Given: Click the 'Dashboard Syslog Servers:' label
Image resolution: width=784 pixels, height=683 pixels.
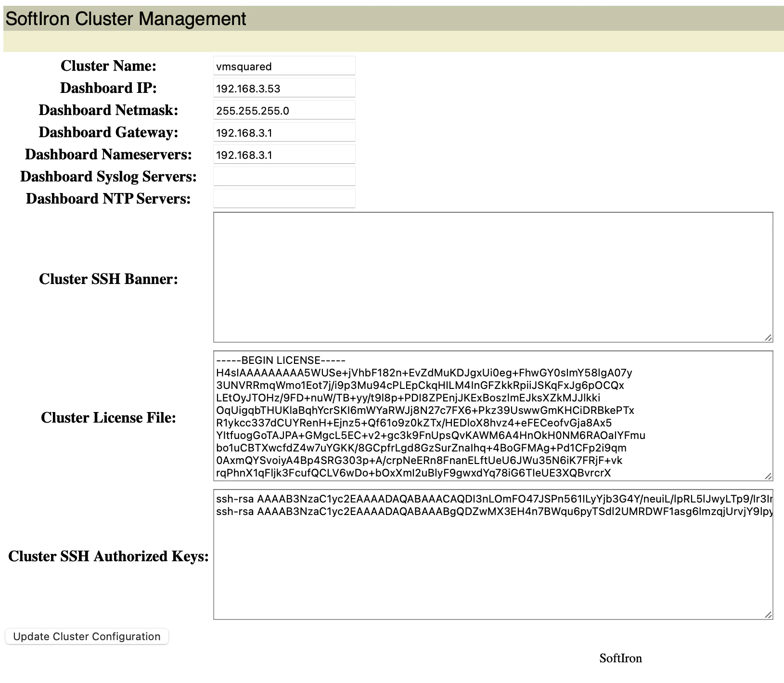Looking at the screenshot, I should [x=108, y=176].
